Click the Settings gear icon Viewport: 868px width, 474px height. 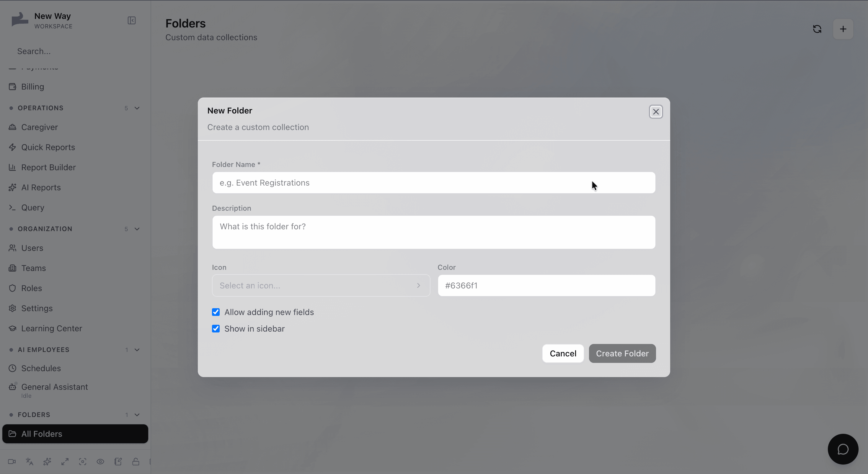(x=12, y=308)
